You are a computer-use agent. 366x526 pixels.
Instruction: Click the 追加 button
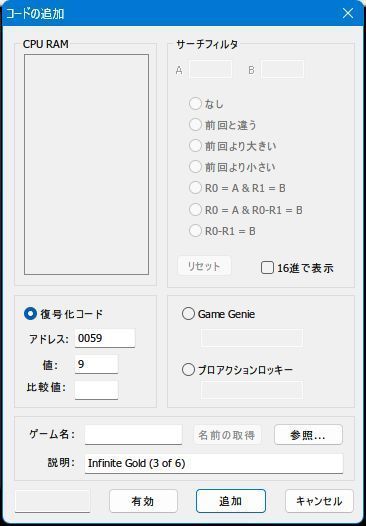231,501
